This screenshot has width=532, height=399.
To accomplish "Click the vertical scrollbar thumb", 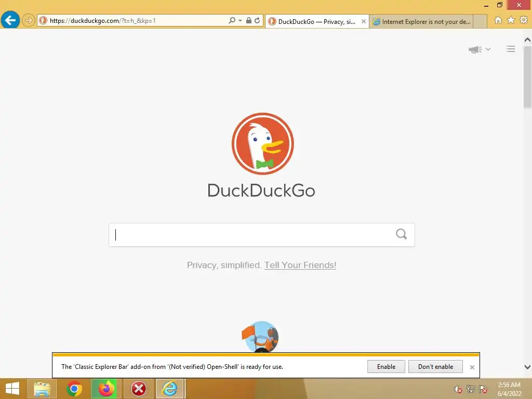I will click(527, 77).
